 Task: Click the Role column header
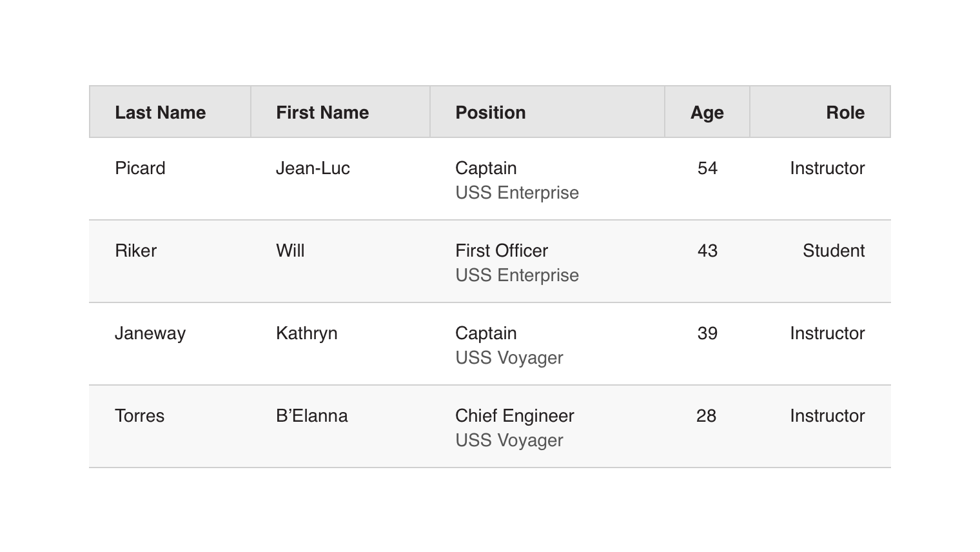point(845,112)
